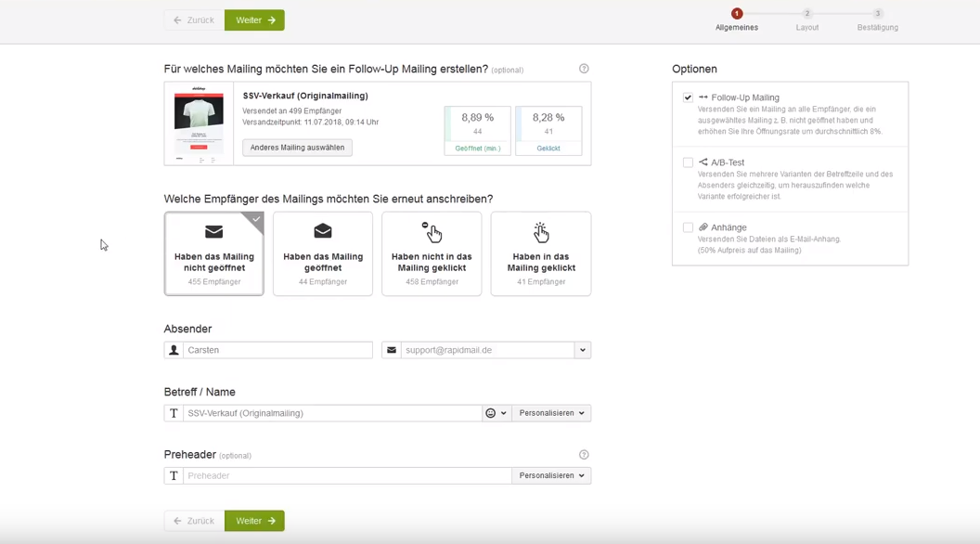Enable the A/B-Test checkbox
Image resolution: width=980 pixels, height=544 pixels.
[688, 162]
